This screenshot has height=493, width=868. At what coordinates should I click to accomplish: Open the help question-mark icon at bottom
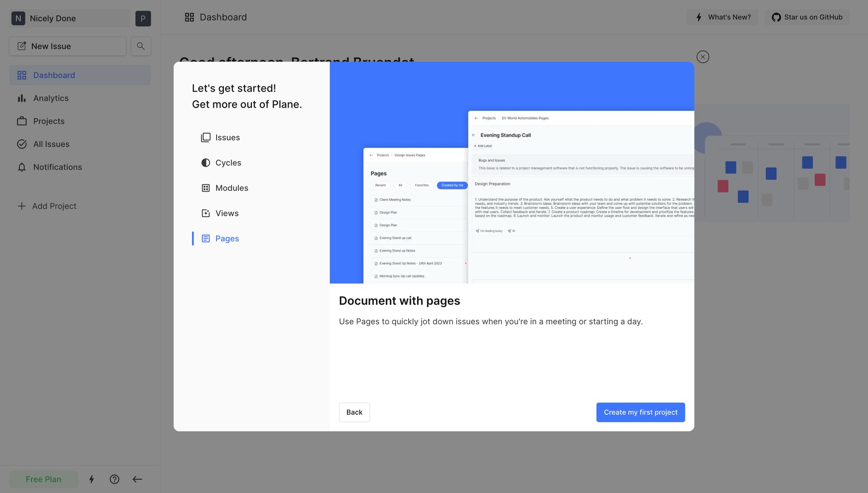tap(114, 479)
